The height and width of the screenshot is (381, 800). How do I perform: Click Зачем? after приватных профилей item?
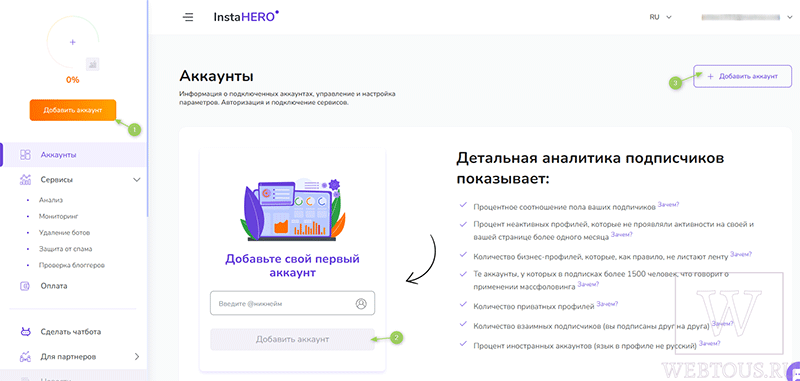coord(608,304)
